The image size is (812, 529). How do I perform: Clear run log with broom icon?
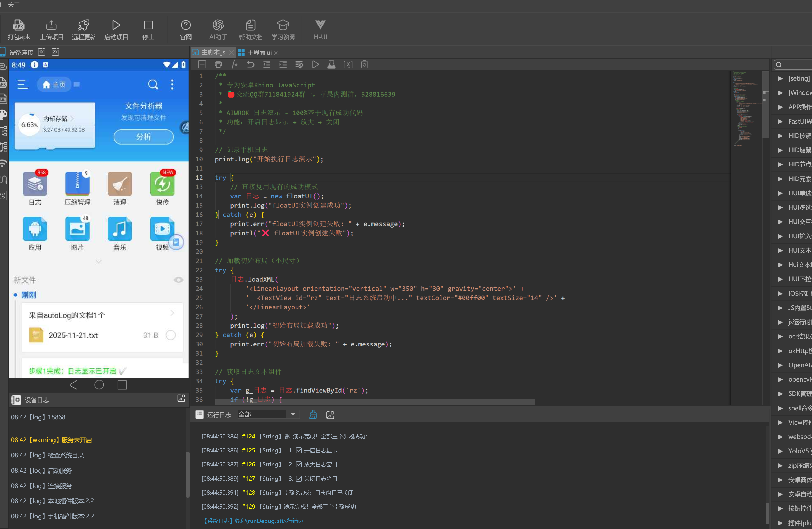click(x=313, y=415)
